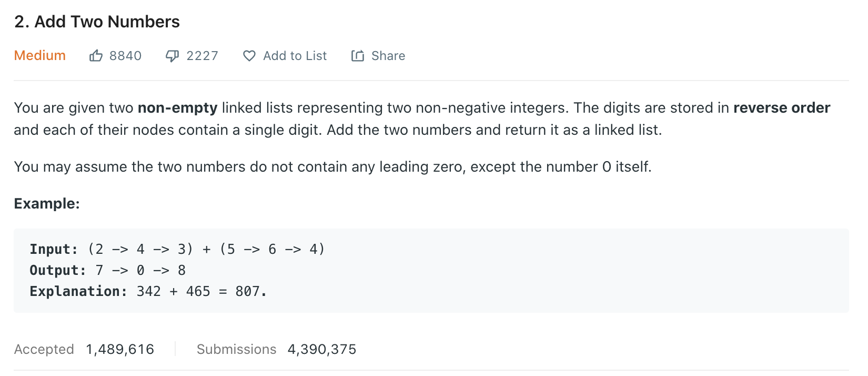The height and width of the screenshot is (376, 868).
Task: Click the bold "reverse order" phrase
Action: point(782,108)
